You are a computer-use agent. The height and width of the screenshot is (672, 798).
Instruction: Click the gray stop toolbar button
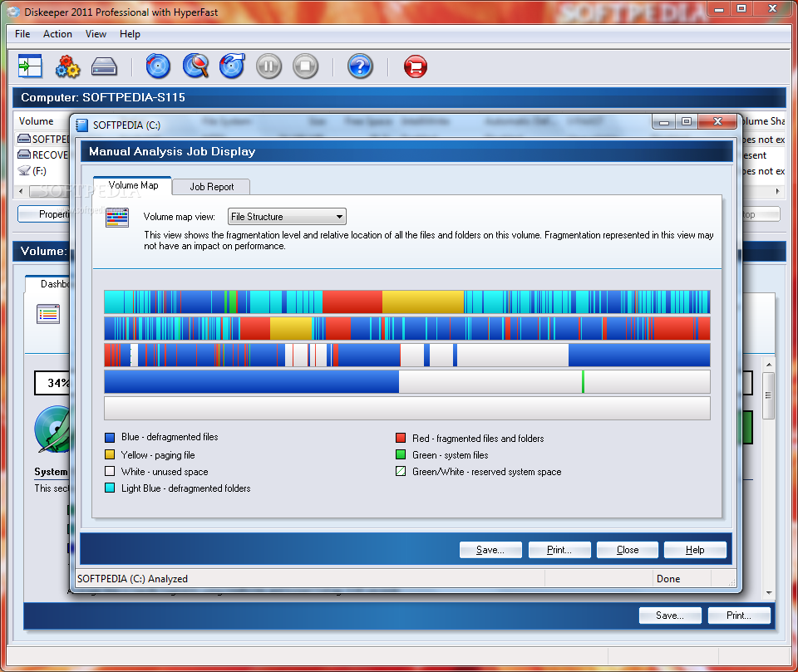[x=305, y=66]
